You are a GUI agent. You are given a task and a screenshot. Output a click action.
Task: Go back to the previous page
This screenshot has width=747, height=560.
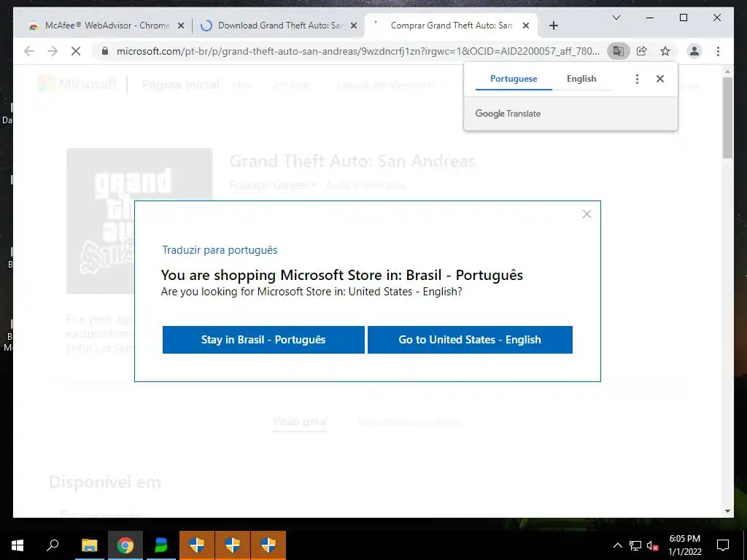(x=29, y=51)
